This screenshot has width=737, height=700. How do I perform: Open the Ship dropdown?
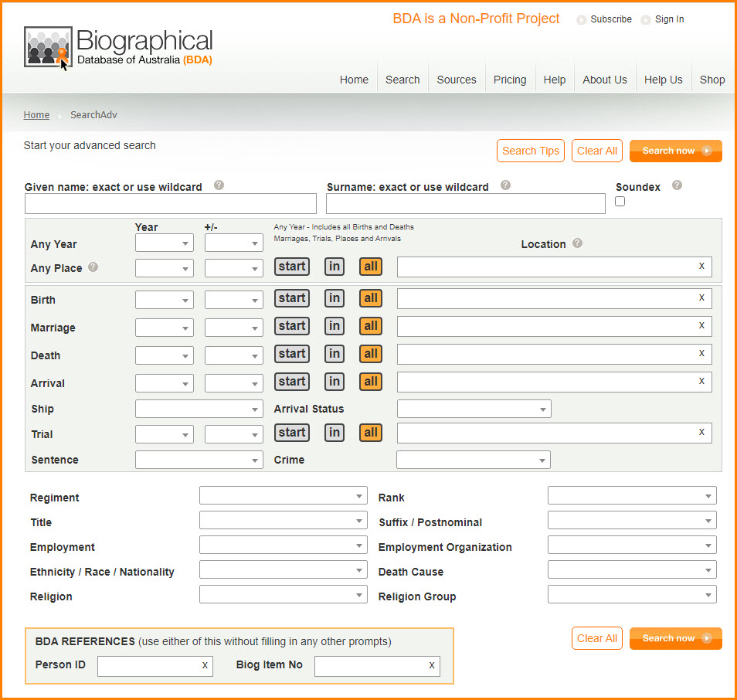pyautogui.click(x=199, y=409)
